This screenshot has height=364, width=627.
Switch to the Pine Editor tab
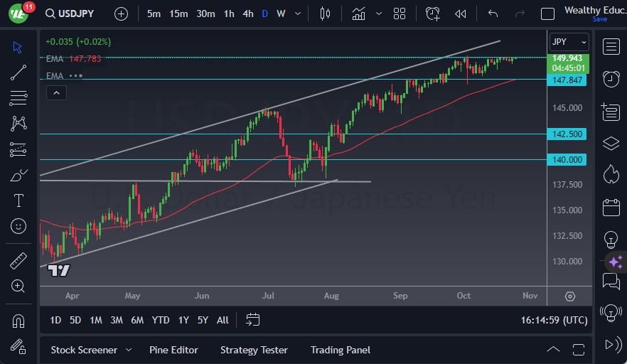point(173,350)
